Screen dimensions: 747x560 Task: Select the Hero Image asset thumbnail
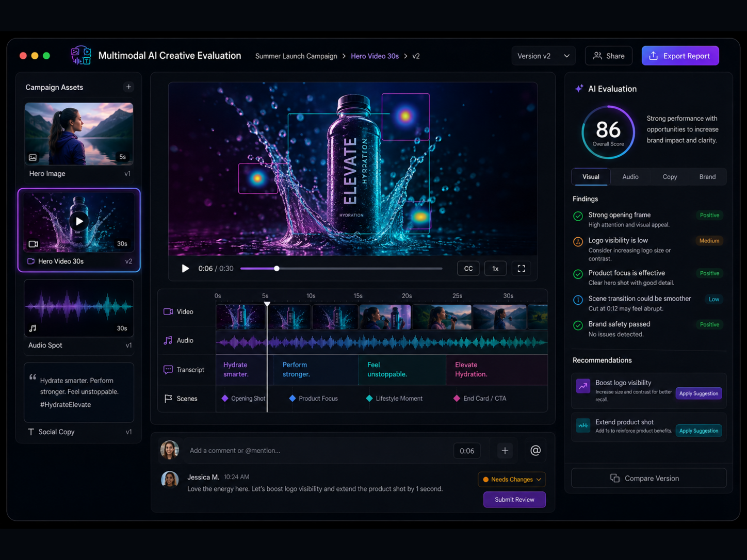click(79, 134)
